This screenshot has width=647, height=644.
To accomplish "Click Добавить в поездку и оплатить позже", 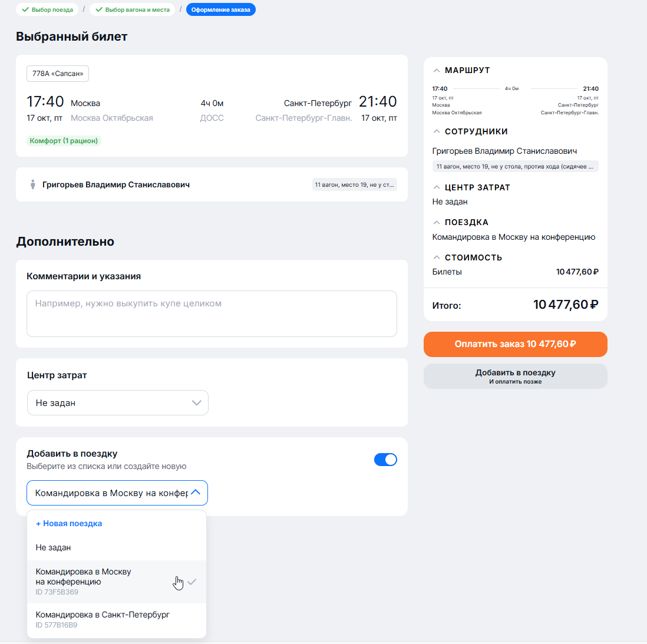I will tap(515, 376).
